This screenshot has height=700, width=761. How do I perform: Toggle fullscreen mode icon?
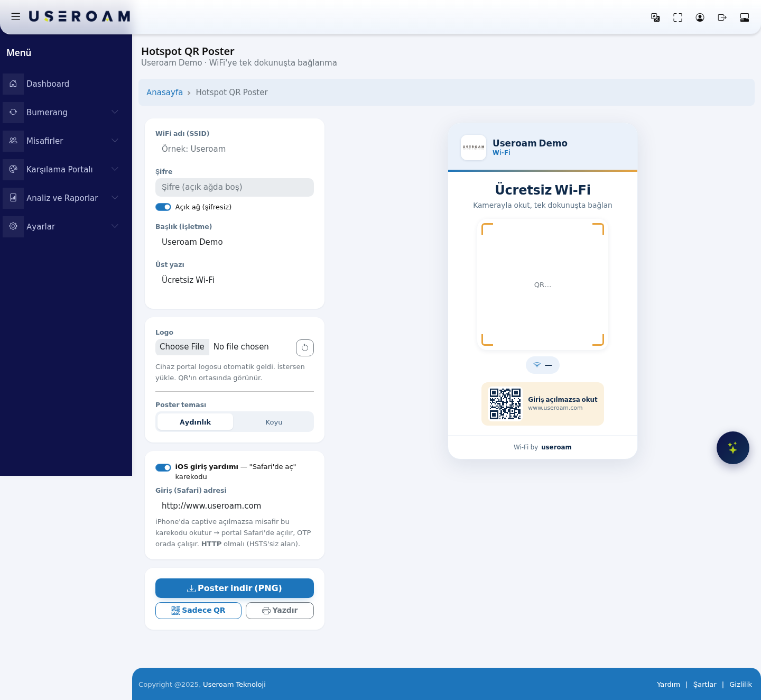tap(678, 17)
